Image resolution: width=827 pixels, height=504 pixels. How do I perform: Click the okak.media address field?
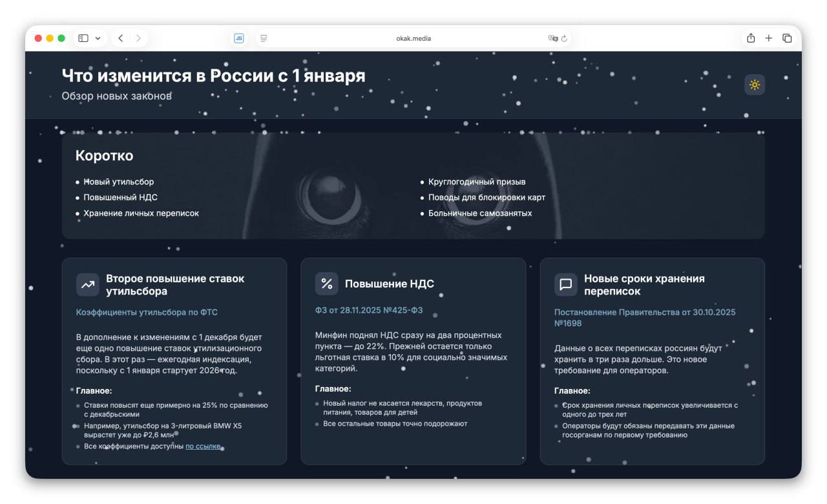413,38
